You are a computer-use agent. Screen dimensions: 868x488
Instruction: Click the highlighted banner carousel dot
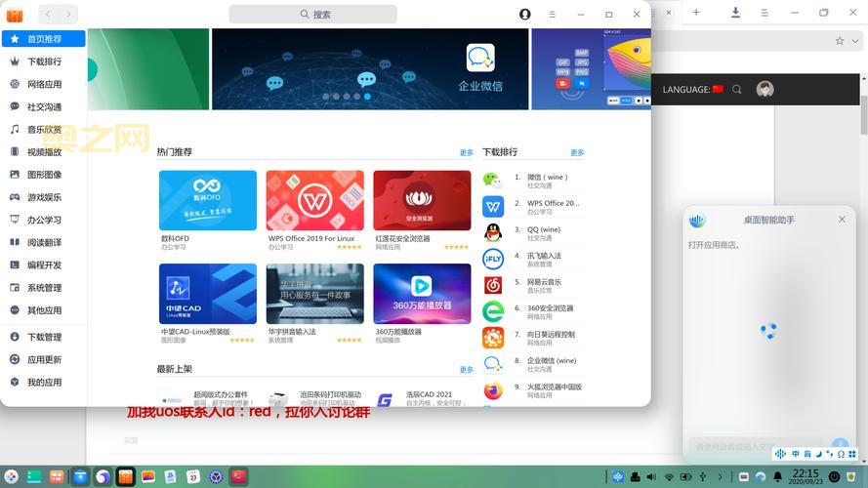[x=367, y=97]
